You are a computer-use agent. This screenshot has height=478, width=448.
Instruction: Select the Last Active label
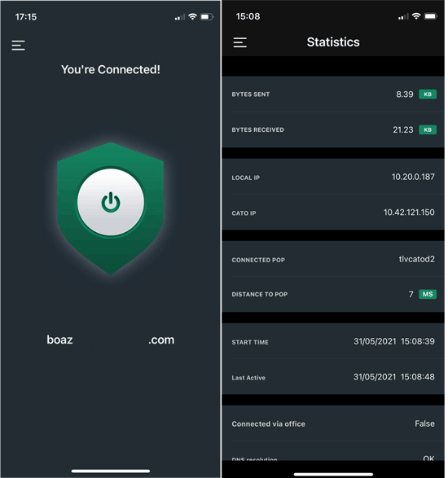pos(248,378)
